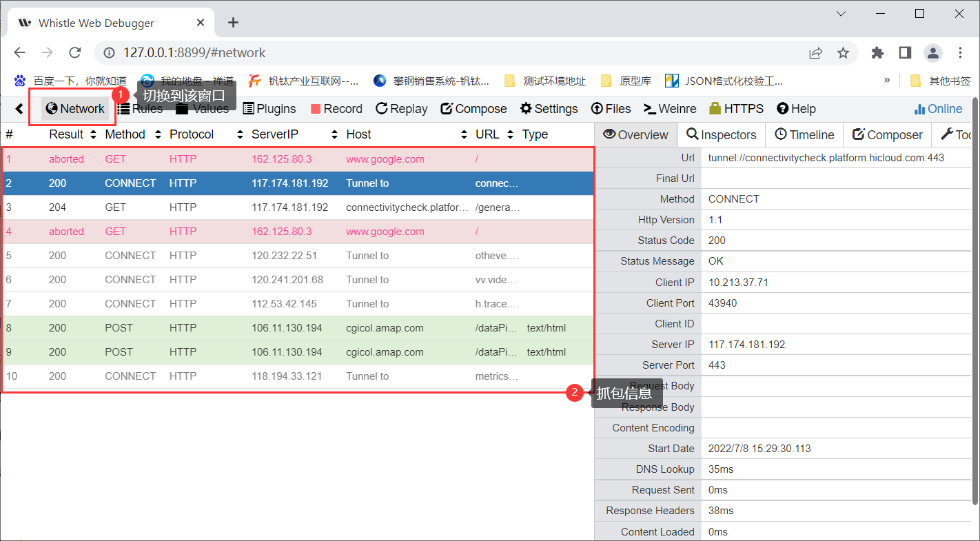The image size is (980, 541).
Task: Open the Plugins panel
Action: [269, 109]
